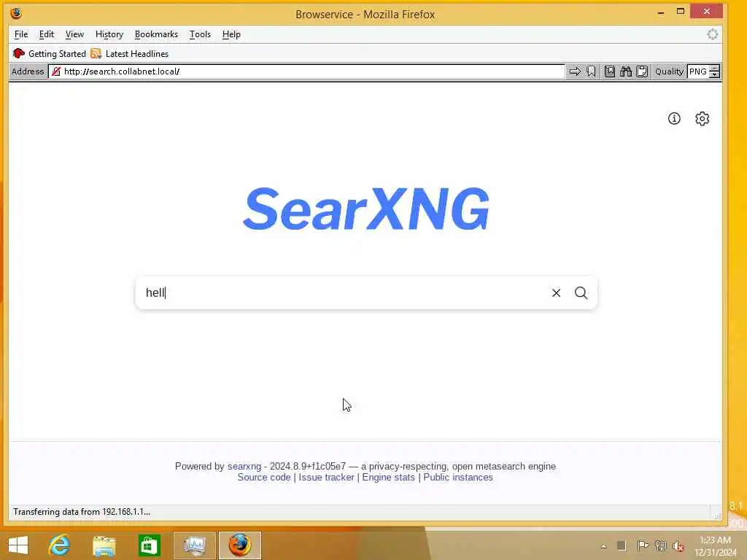Switch to the monitor app taskbar icon
747x560 pixels.
[194, 545]
